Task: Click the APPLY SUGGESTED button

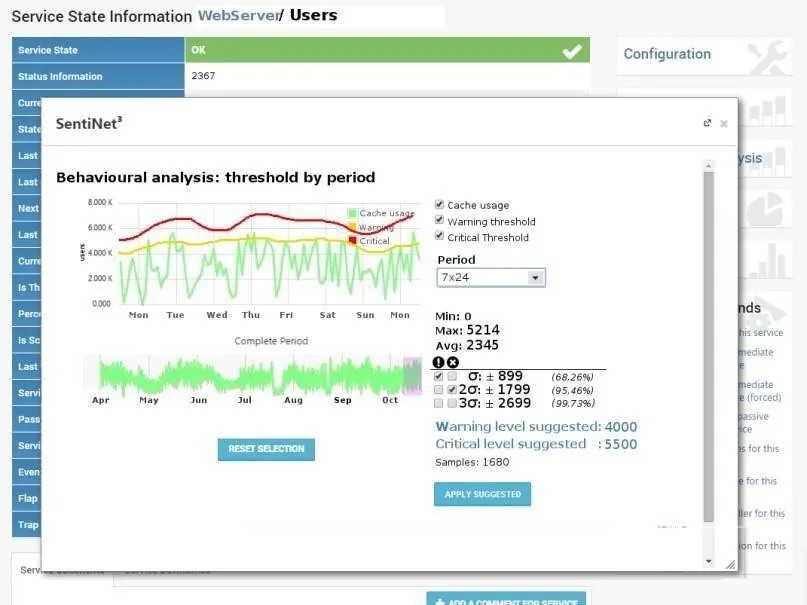Action: click(482, 494)
